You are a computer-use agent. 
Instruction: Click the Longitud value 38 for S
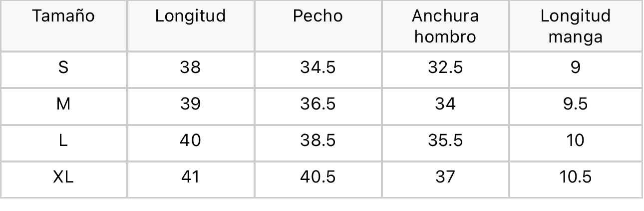[190, 67]
